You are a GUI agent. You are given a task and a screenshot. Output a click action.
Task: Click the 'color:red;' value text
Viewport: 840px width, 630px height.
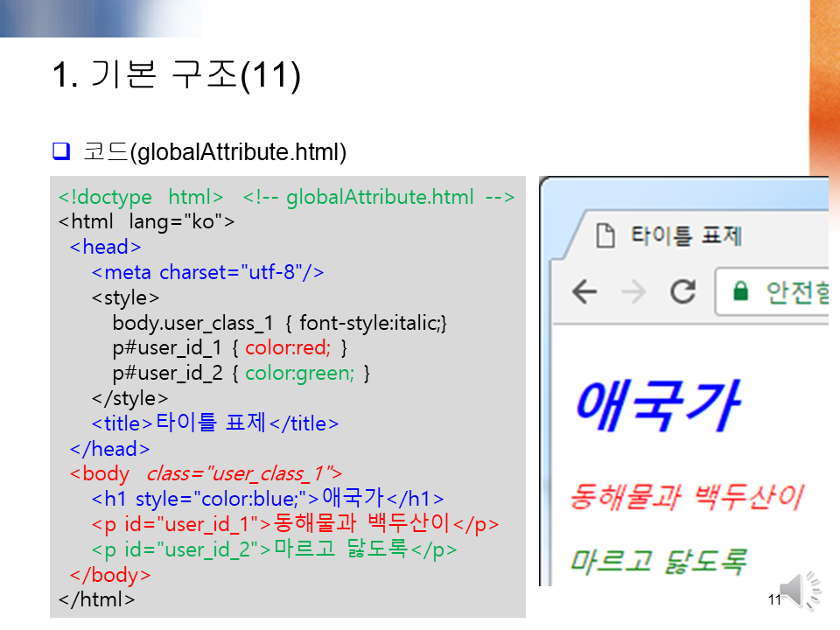click(288, 348)
